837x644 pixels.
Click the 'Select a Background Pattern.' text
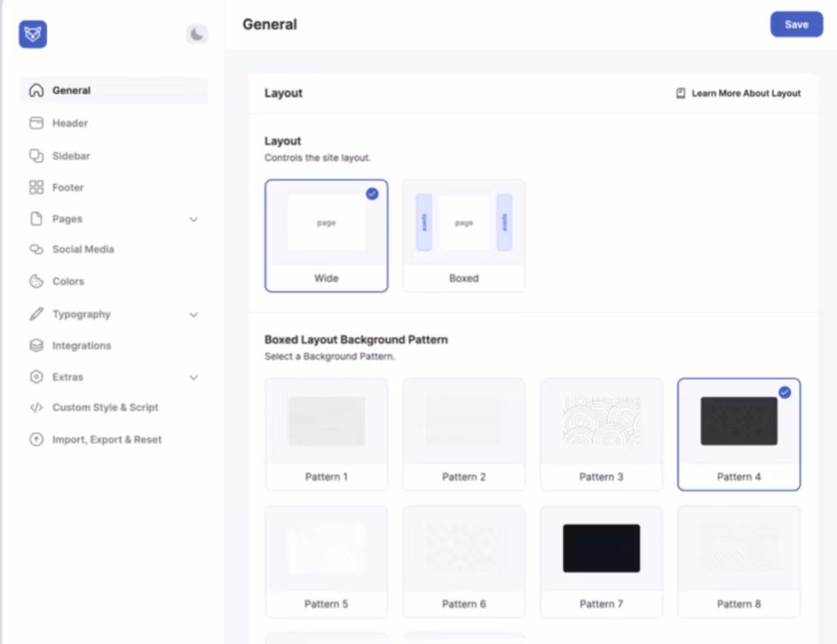coord(330,356)
